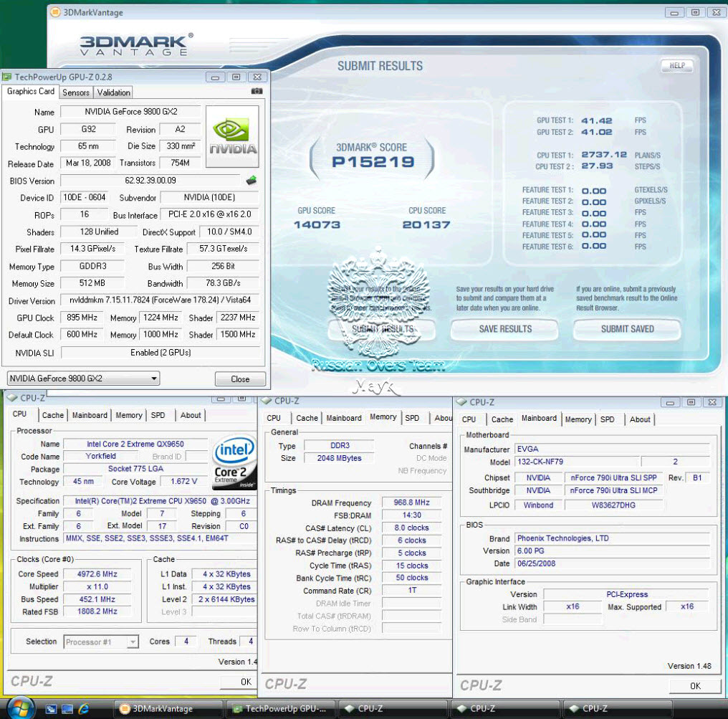Image resolution: width=728 pixels, height=719 pixels.
Task: Click OK in CPU-Z EVGA mainboard window
Action: click(x=695, y=685)
